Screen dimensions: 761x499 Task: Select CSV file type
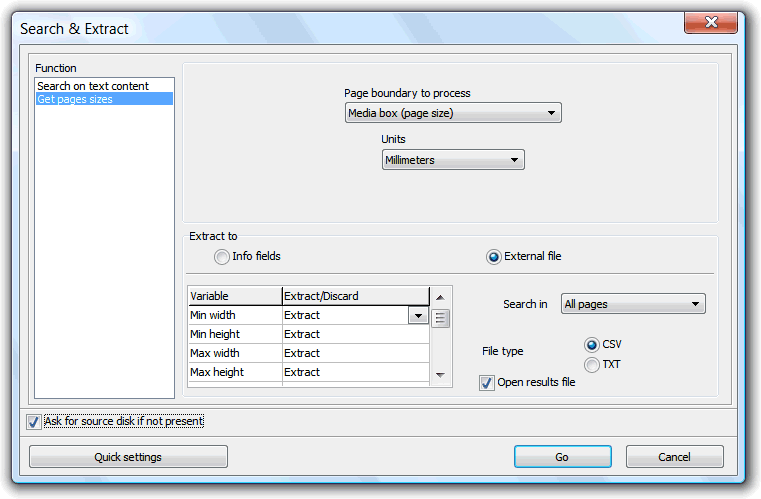click(x=592, y=345)
